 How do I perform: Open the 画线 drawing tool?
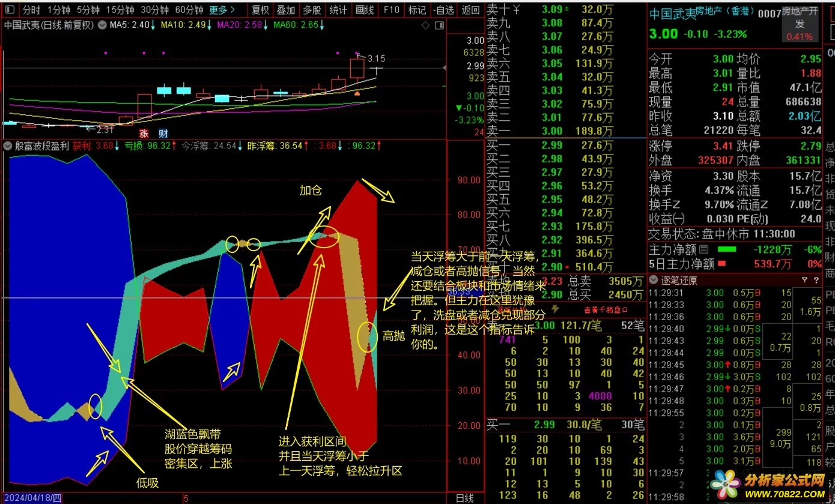365,10
